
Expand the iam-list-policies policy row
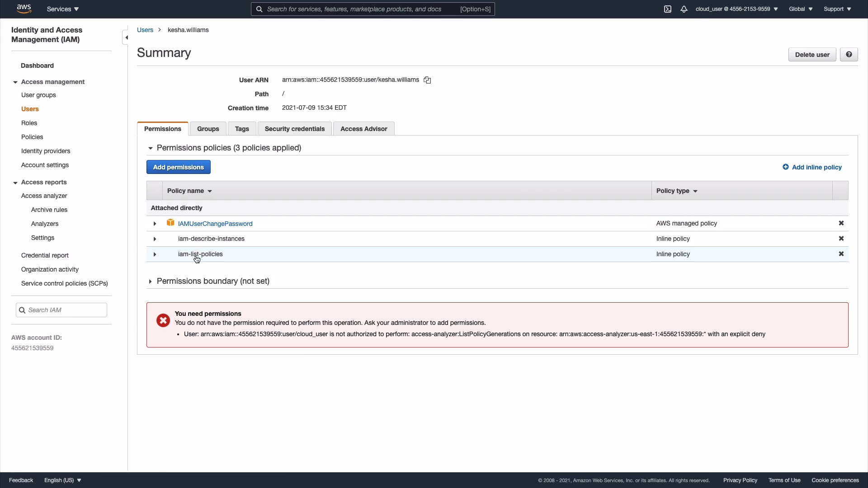155,254
